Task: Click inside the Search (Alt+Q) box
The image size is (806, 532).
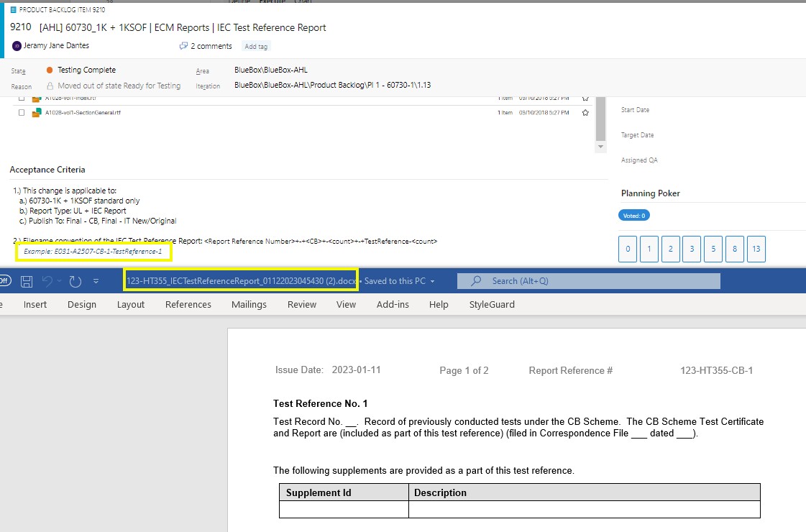Action: tap(589, 281)
